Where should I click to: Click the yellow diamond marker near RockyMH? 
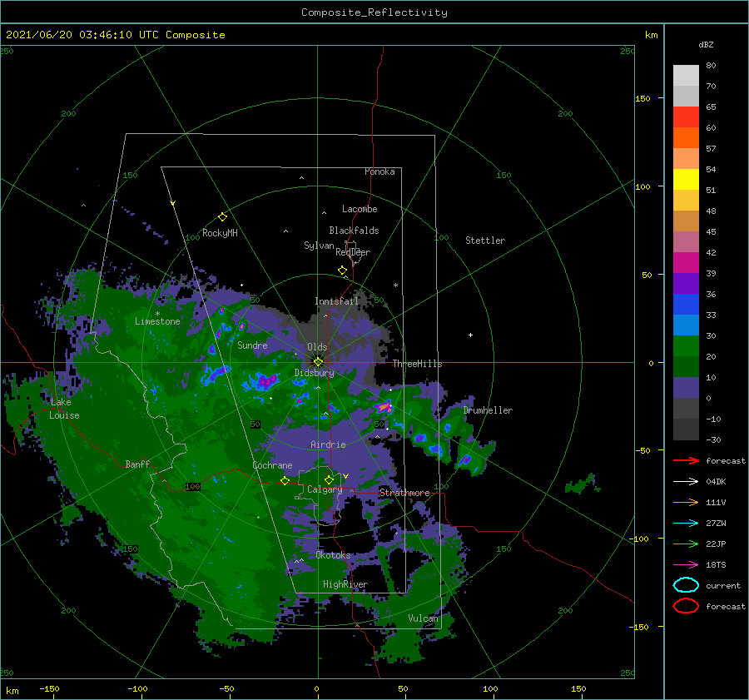click(222, 217)
